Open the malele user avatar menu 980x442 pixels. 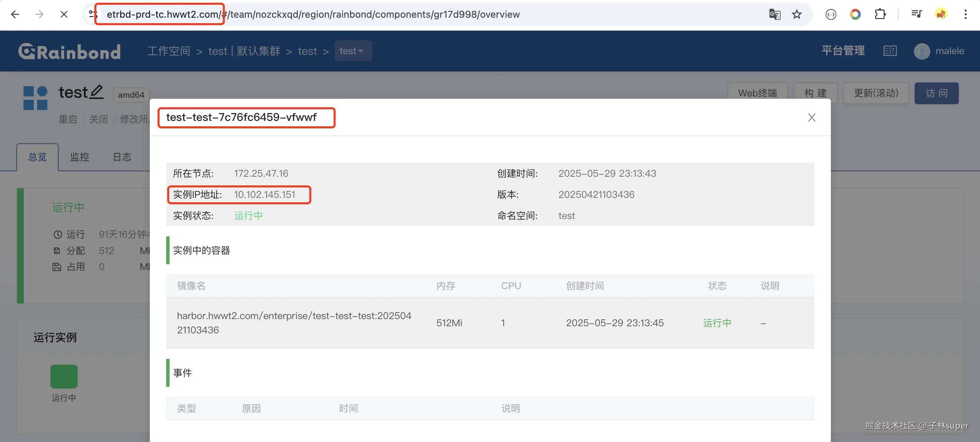[x=921, y=51]
